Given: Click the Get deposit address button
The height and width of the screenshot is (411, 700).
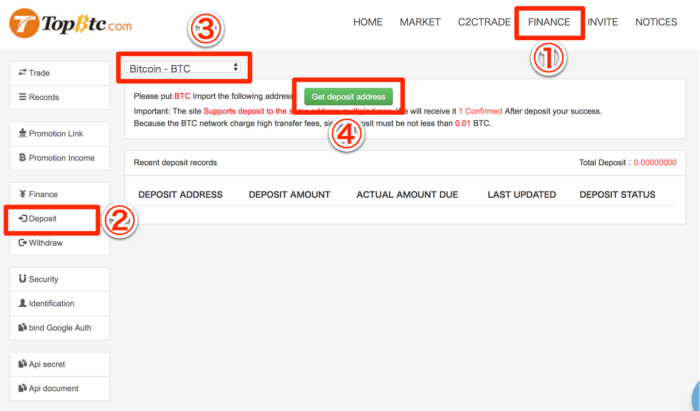Looking at the screenshot, I should pos(348,96).
